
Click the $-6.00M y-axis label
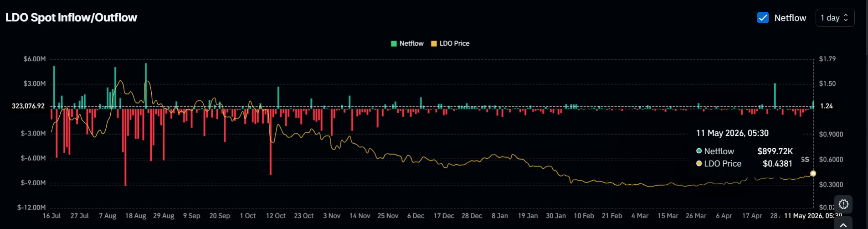[x=33, y=158]
